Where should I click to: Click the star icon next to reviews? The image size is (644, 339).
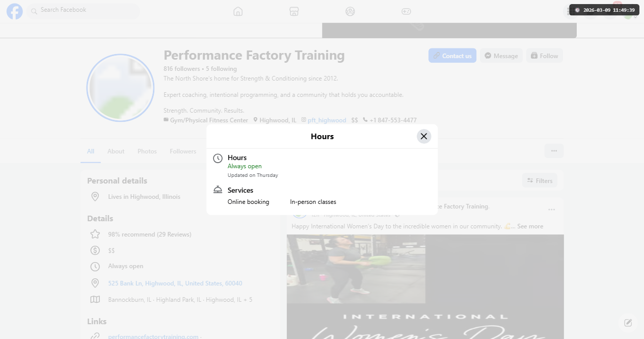(x=95, y=234)
